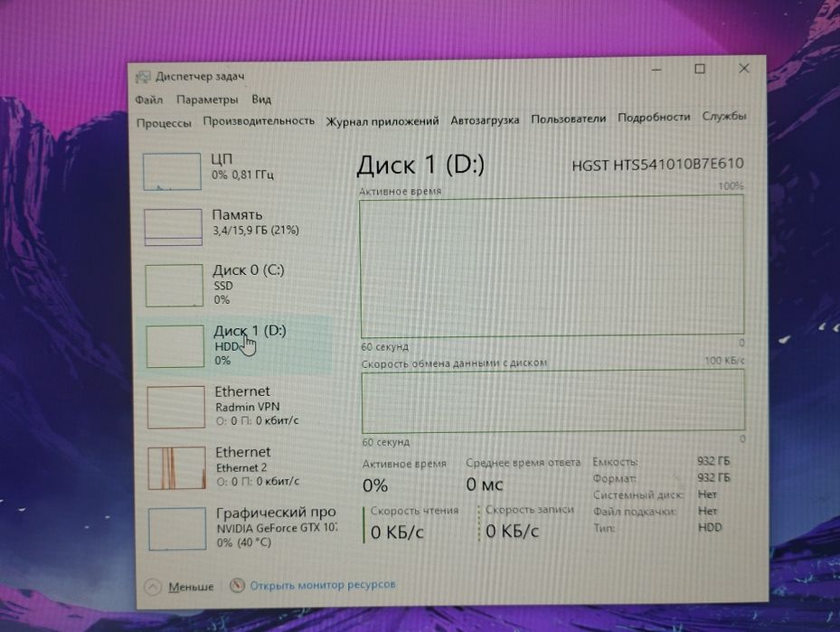Open the Пользователи tab
Screen dimensions: 840x632
click(x=569, y=118)
